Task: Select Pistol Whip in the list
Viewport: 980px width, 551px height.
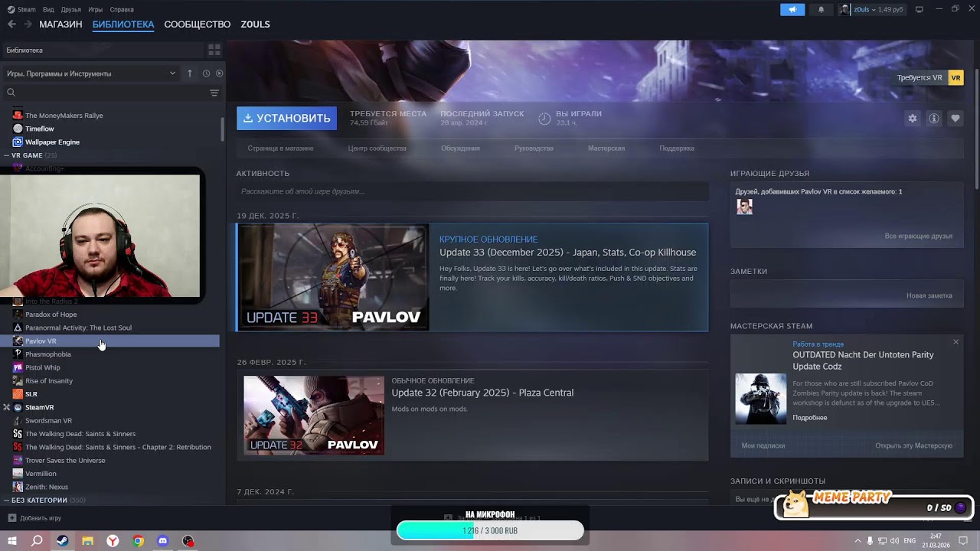Action: click(42, 367)
